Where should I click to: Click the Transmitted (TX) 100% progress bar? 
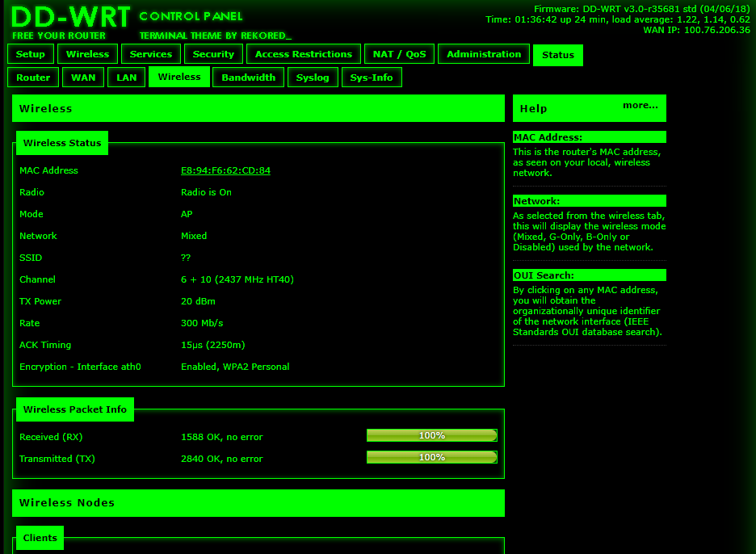pos(431,457)
